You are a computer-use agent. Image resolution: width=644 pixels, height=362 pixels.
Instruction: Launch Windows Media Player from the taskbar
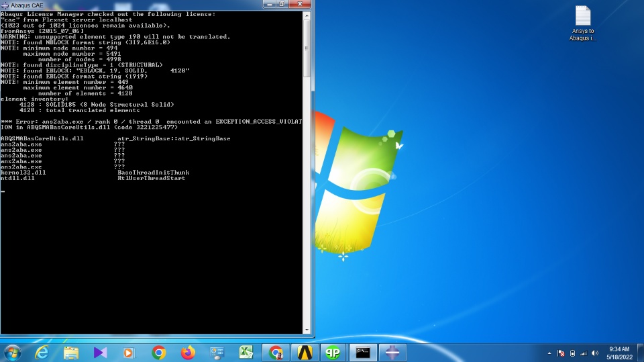coord(129,353)
